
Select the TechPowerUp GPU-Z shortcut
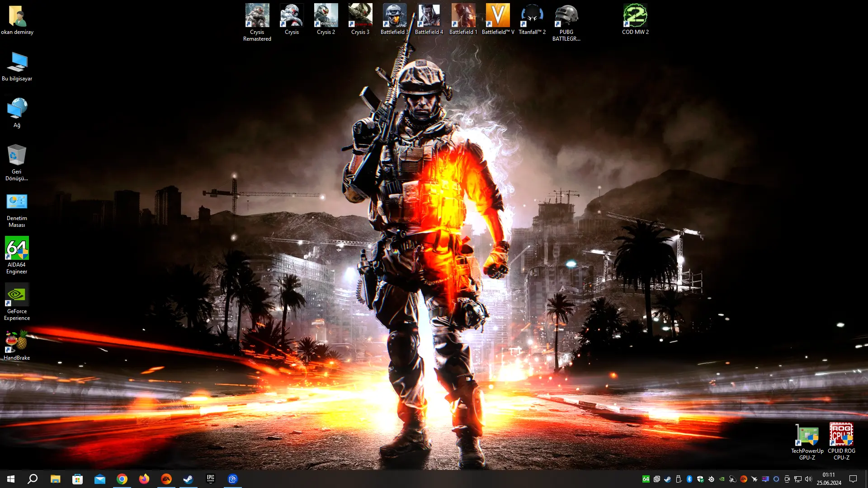point(807,441)
